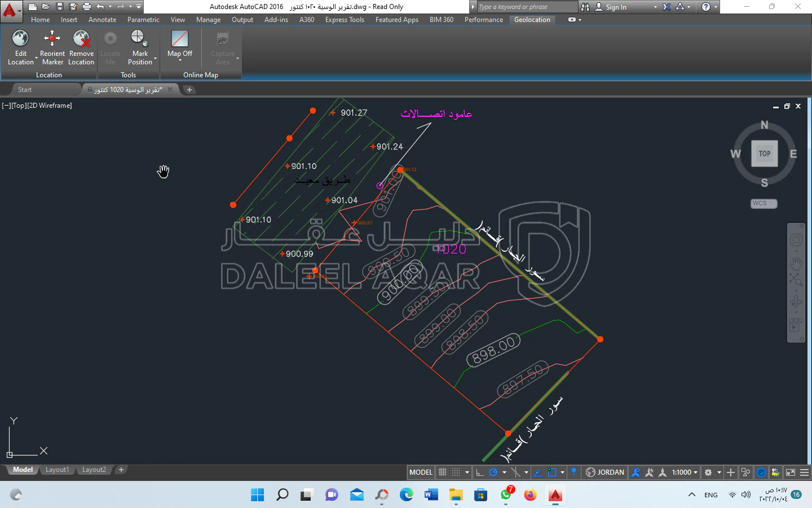This screenshot has width=812, height=508.
Task: Open the Annotate ribbon tab
Action: click(x=102, y=20)
